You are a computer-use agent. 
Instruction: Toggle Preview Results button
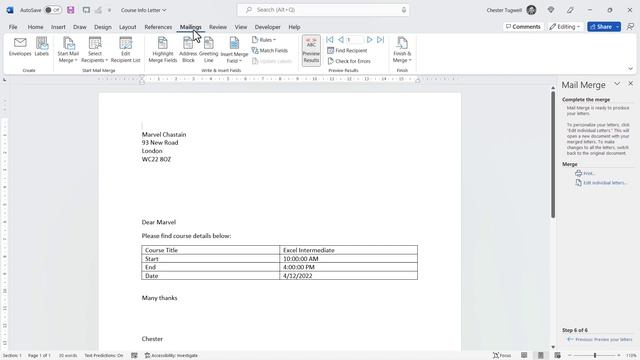tap(311, 50)
